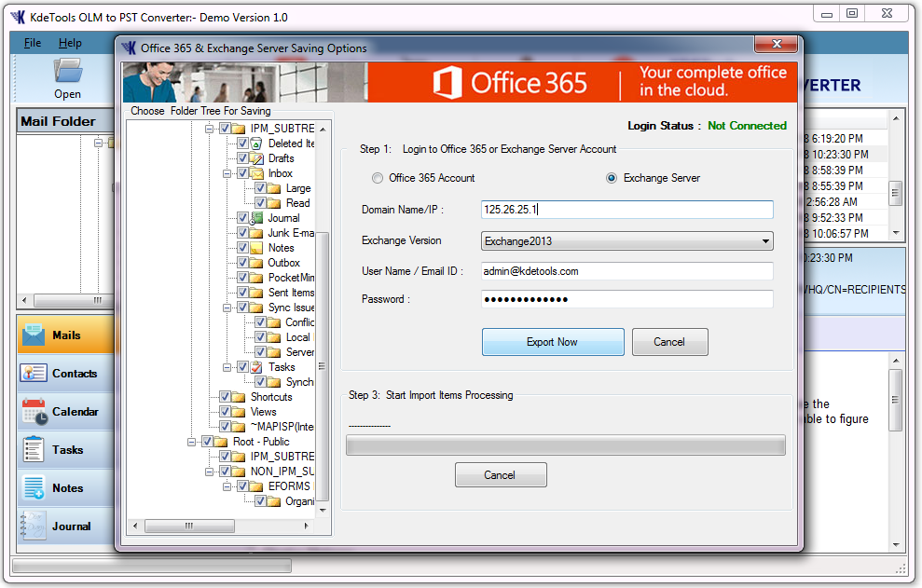
Task: Click the Notes tree folder icon
Action: [256, 248]
